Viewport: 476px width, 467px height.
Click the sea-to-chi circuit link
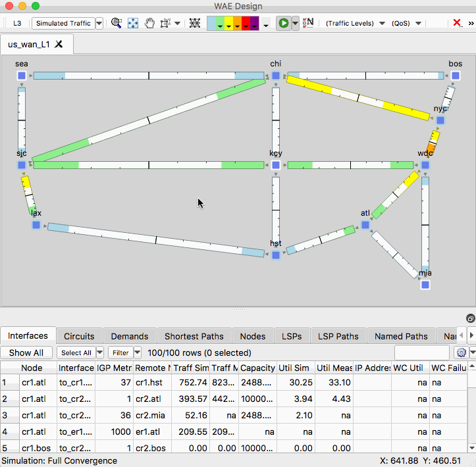click(149, 76)
